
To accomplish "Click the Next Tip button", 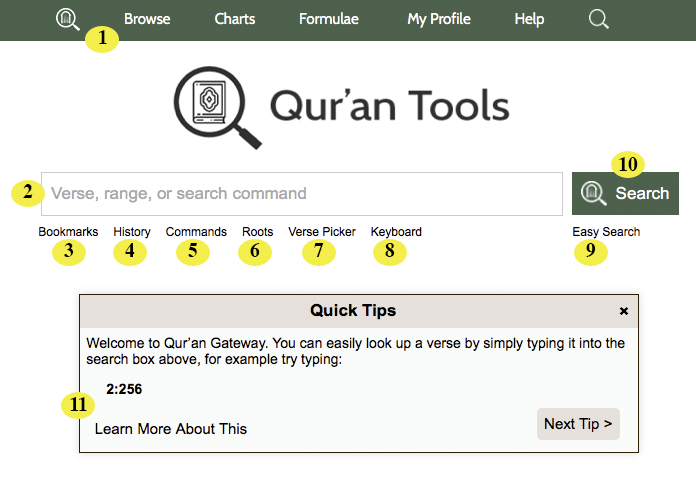I will pos(578,424).
